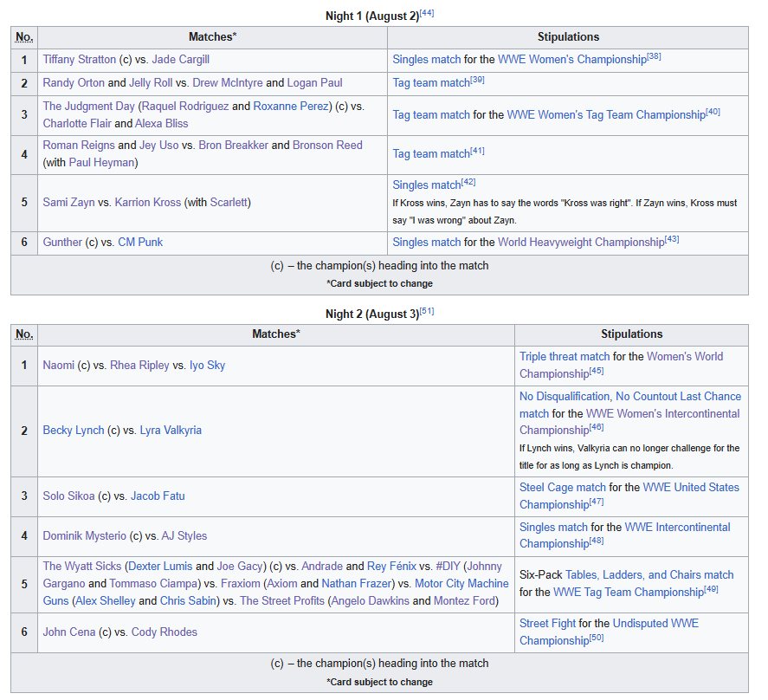Screen dimensions: 768x700
Task: Open the Jade Cargill link
Action: (180, 60)
